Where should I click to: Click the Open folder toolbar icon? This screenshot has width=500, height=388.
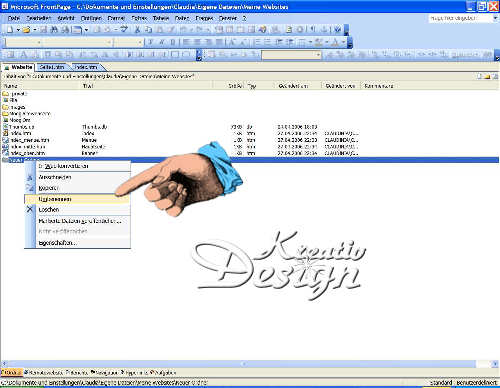(26, 30)
